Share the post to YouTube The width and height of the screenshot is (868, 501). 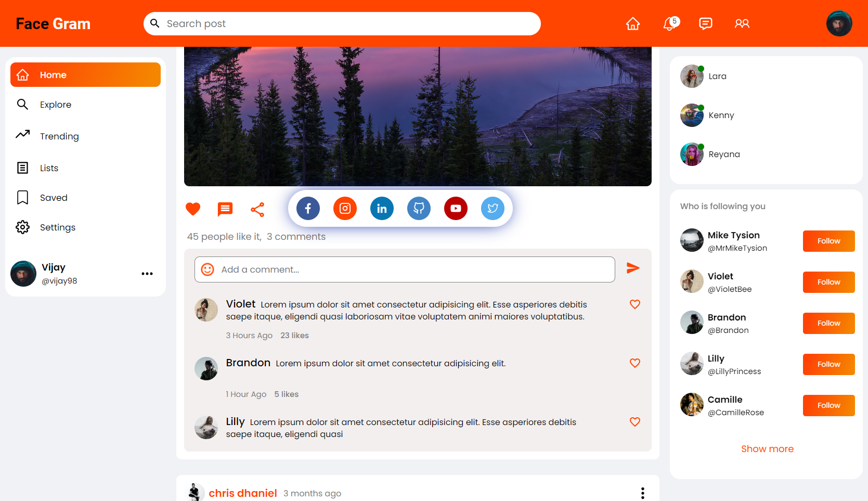click(456, 208)
